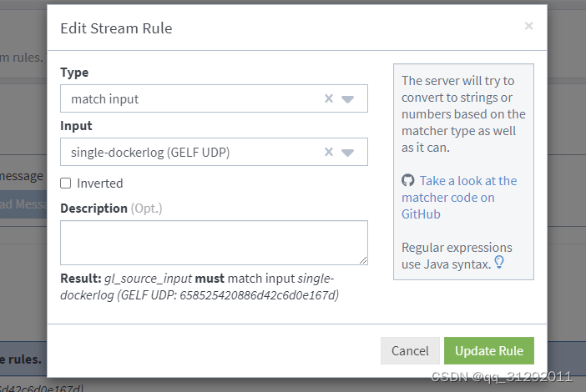Click the 'Type' field label

(x=74, y=73)
